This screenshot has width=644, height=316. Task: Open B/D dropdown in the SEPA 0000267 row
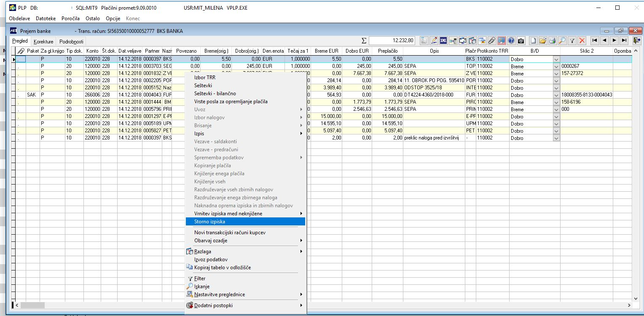556,67
